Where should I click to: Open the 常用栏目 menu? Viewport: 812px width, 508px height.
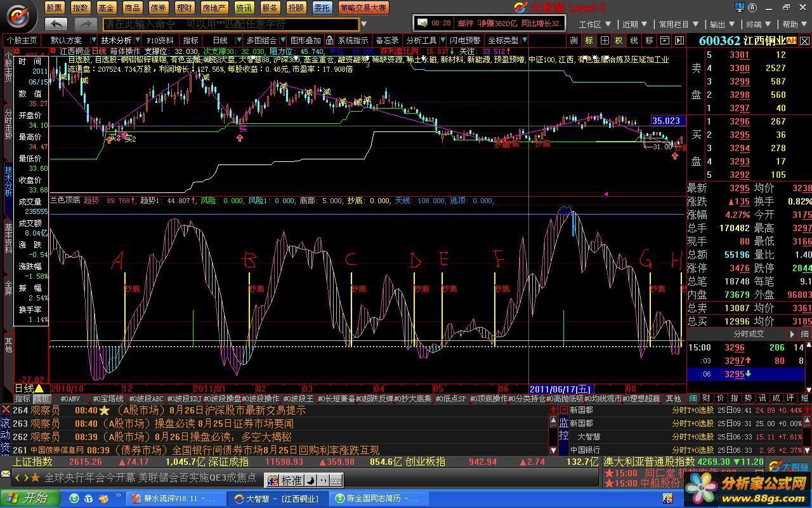pos(678,24)
